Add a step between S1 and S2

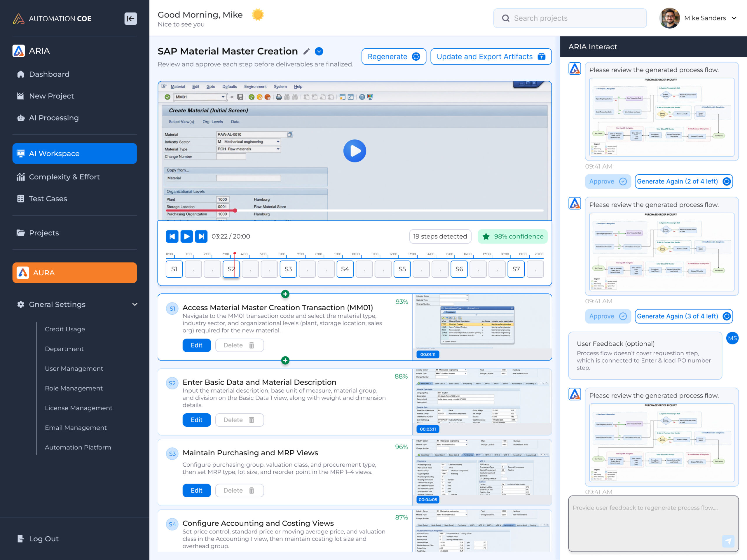pyautogui.click(x=285, y=360)
